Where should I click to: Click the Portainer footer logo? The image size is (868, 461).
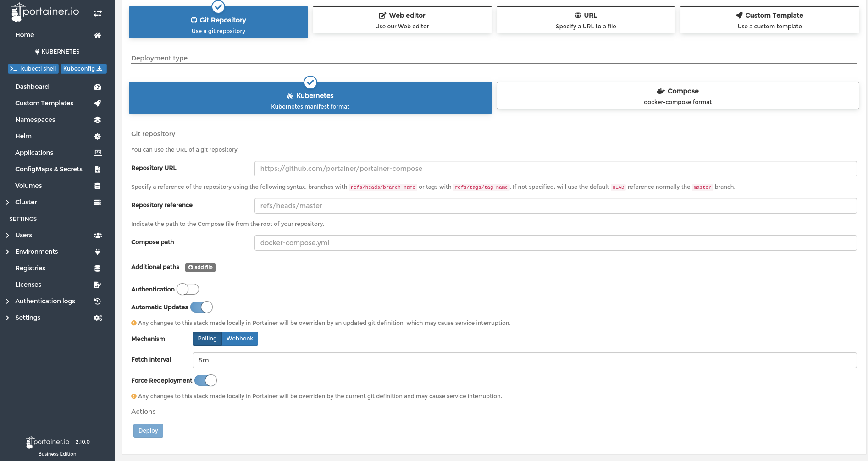point(48,442)
